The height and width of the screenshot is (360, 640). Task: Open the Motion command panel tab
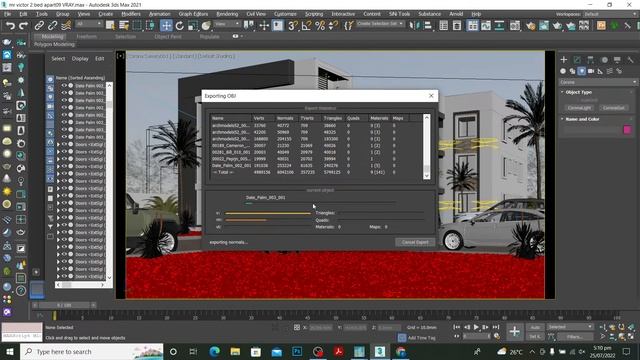click(x=604, y=60)
